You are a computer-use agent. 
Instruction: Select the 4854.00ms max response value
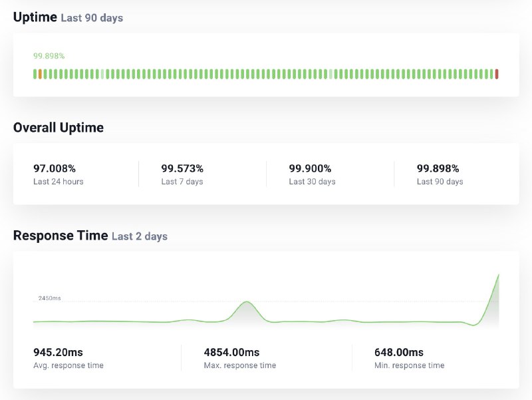pos(231,352)
